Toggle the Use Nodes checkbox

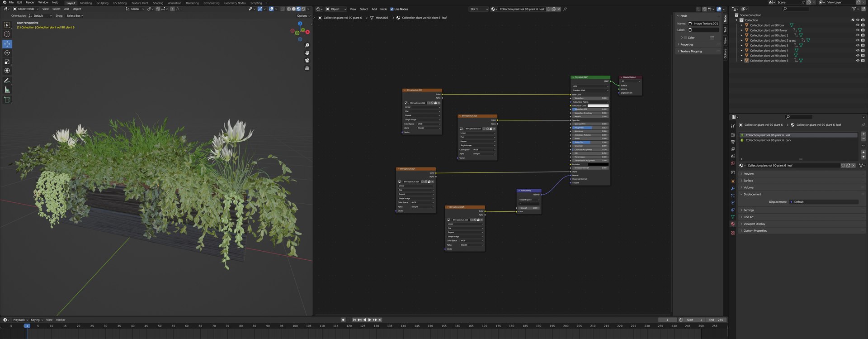392,9
